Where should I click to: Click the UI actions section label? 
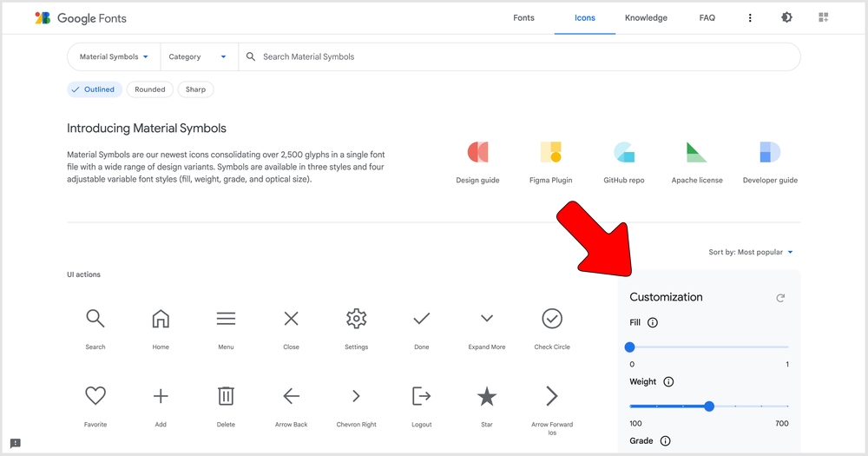[x=83, y=274]
